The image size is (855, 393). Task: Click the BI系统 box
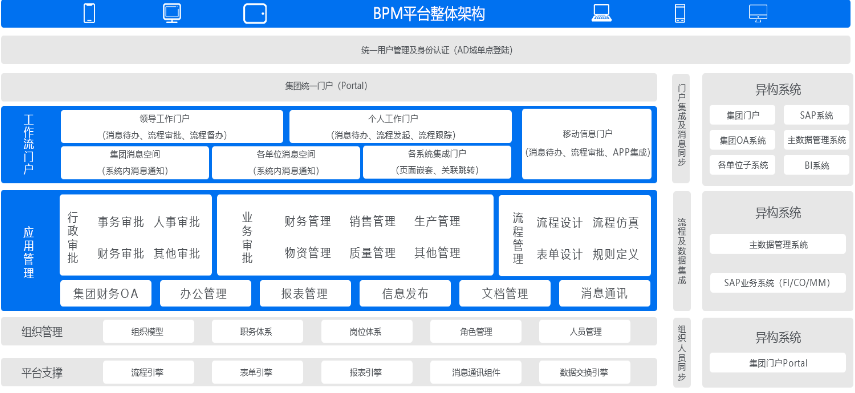point(816,165)
